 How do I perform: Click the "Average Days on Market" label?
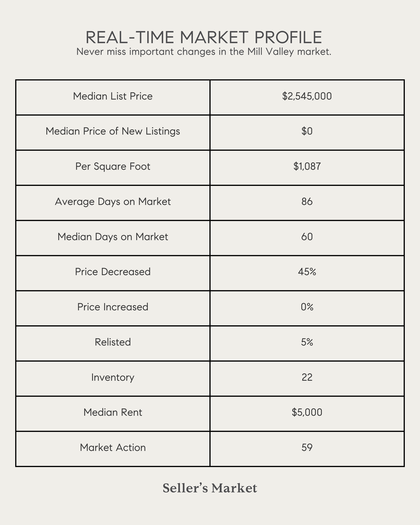113,202
